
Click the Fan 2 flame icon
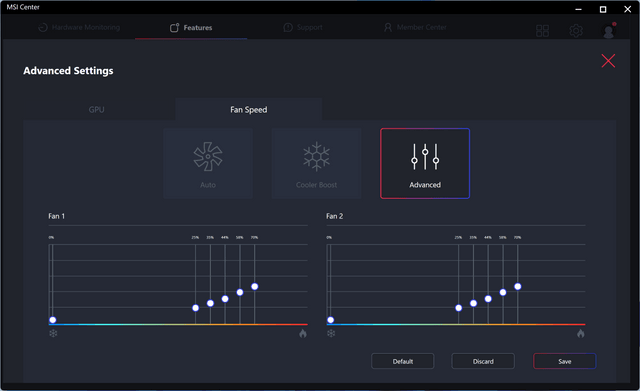(x=581, y=333)
